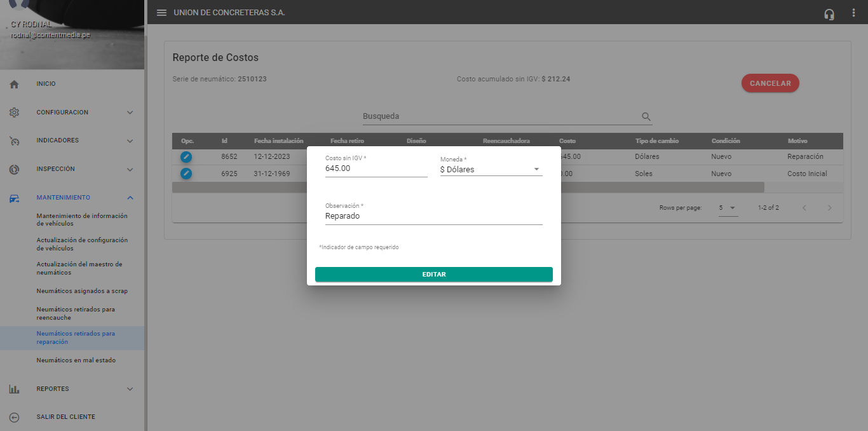Click the Reportes bar chart icon

coord(14,389)
